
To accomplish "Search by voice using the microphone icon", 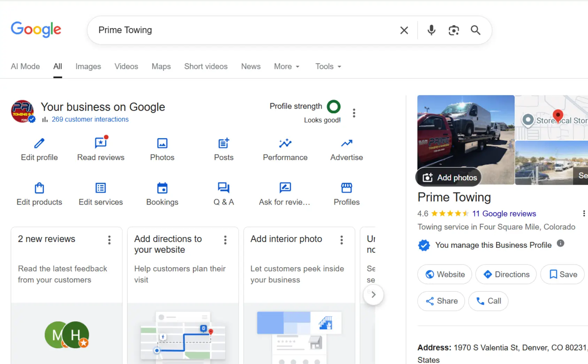I will point(431,30).
